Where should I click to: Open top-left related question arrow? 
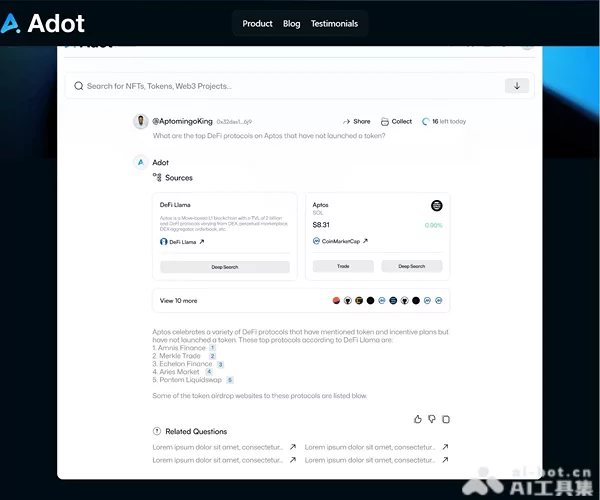[x=293, y=447]
